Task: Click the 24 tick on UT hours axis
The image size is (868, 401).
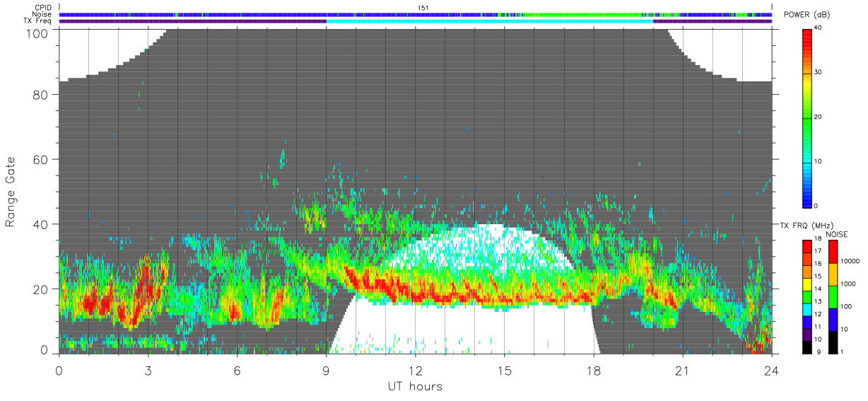Action: click(x=771, y=370)
